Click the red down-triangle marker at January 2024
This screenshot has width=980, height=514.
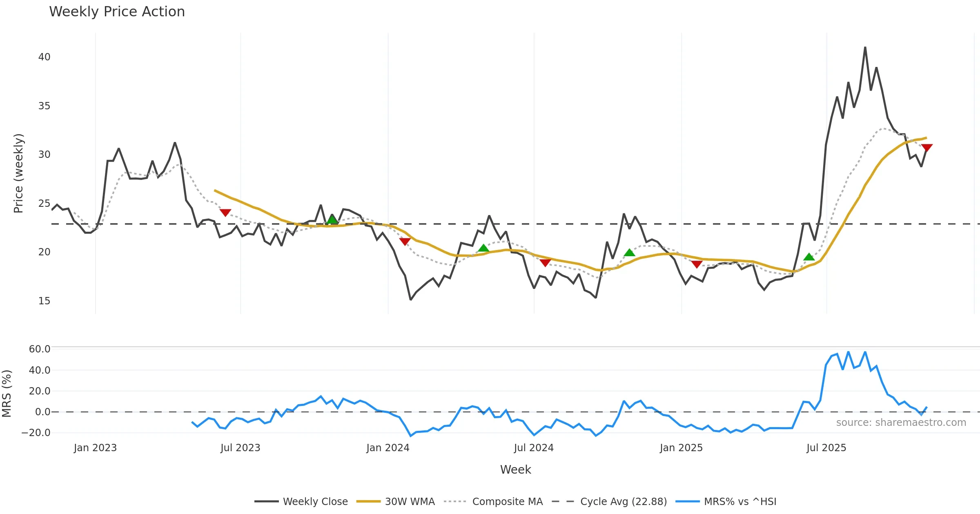pos(405,241)
